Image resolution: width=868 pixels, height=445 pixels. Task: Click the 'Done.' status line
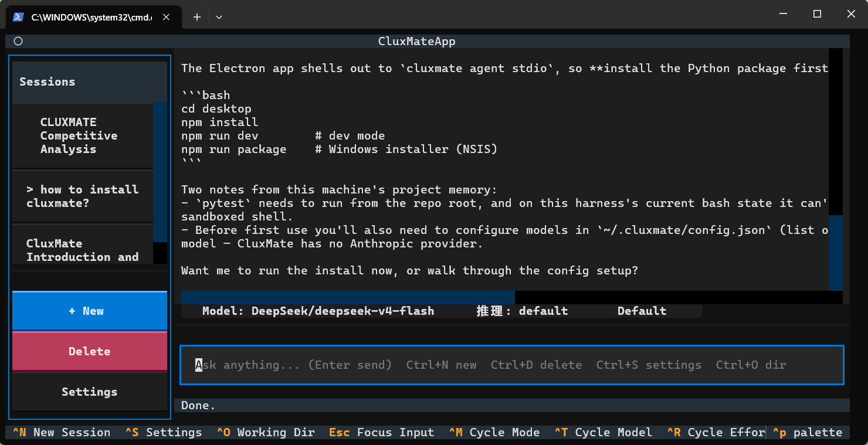198,405
